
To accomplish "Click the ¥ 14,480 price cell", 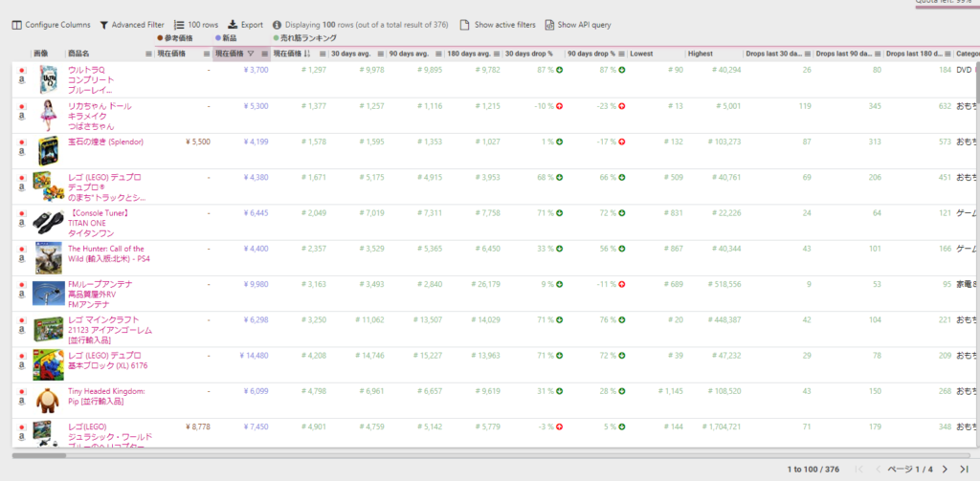I will point(254,356).
